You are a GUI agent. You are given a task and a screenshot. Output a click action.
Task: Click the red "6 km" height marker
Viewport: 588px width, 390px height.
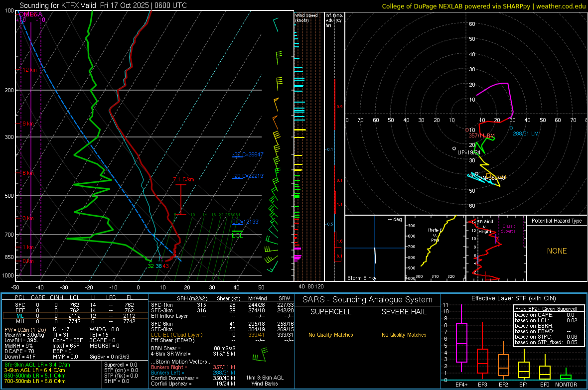[x=28, y=173]
